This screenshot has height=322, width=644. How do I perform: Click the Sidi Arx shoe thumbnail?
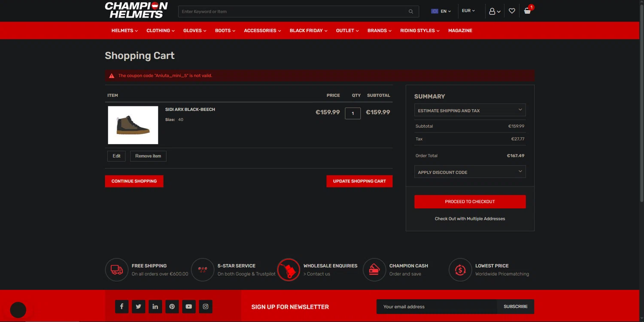tap(133, 125)
